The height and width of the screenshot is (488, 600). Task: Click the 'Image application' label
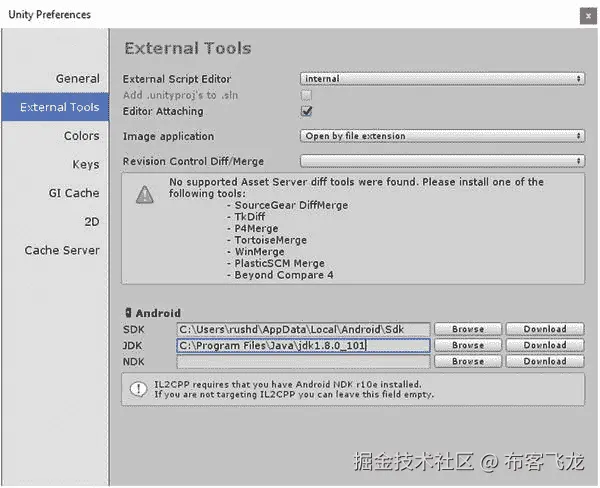[x=168, y=136]
